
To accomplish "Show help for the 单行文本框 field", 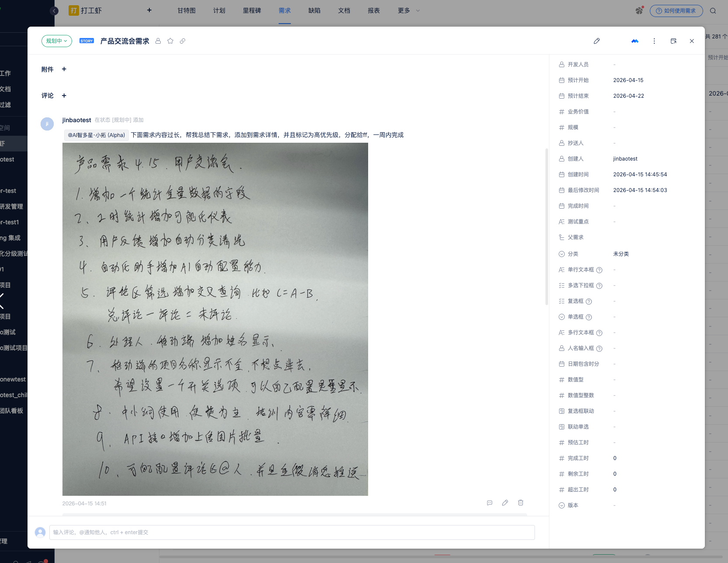I will [599, 270].
